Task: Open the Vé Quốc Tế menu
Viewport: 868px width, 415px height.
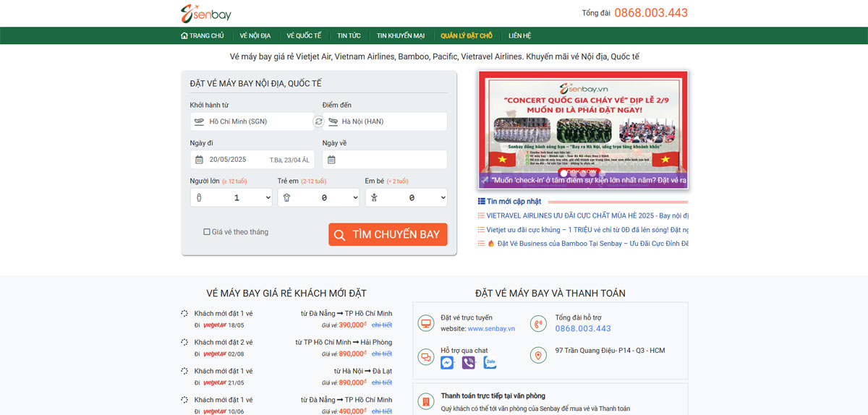Action: coord(304,35)
